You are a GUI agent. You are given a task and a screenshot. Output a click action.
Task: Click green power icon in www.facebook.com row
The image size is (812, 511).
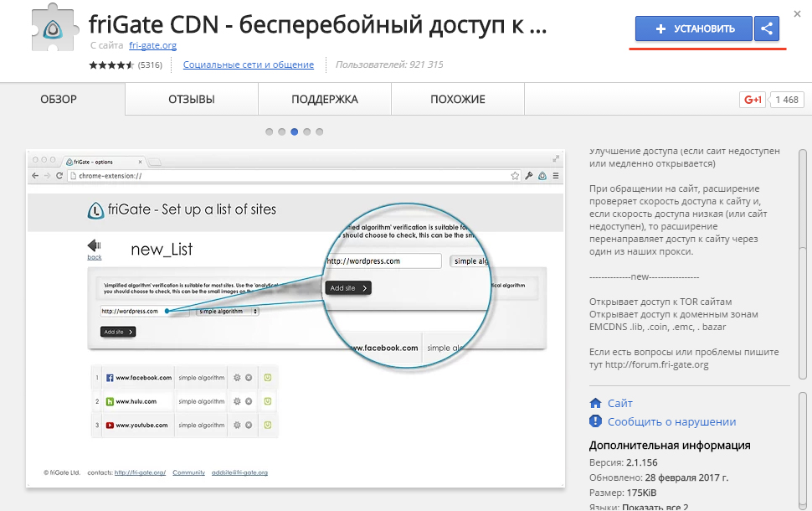pos(268,377)
